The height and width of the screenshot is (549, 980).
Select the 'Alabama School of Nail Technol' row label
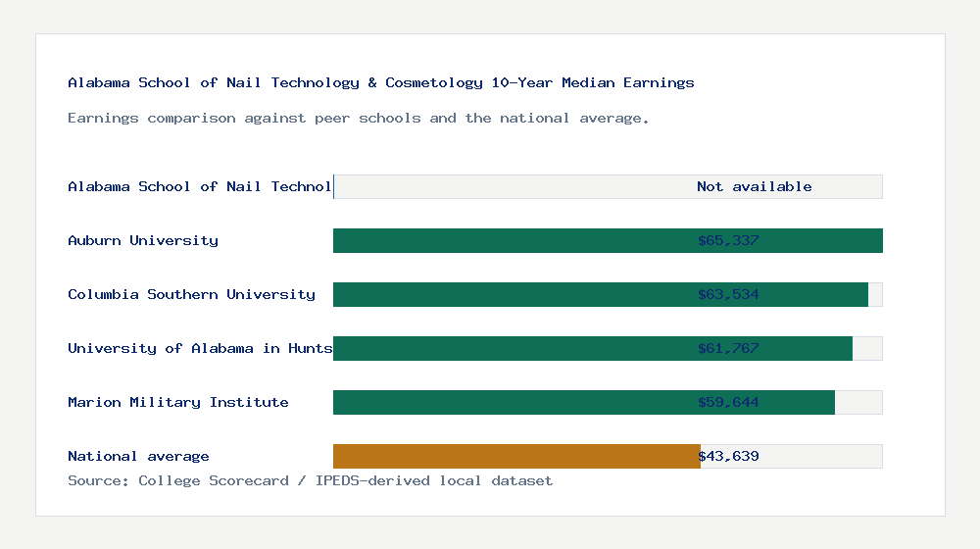[199, 186]
